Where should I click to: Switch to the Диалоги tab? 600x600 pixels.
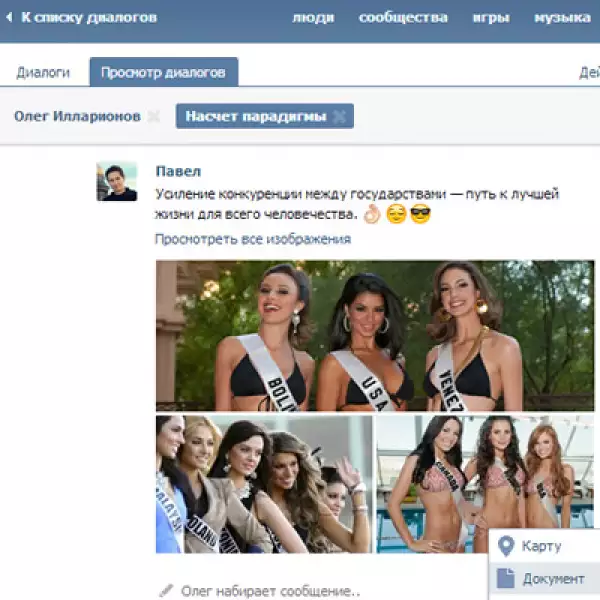pos(43,73)
